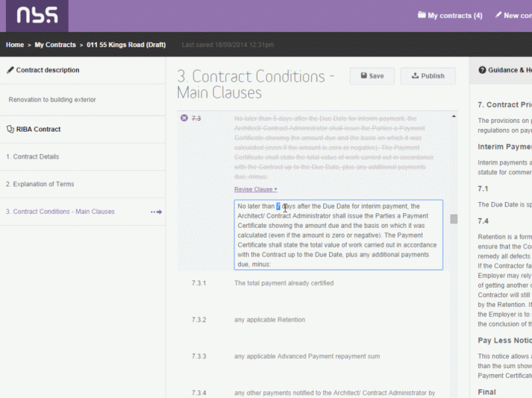Select 011 55 Kings Road (Draft) breadcrumb
Screen dimensions: 532x398
pyautogui.click(x=126, y=45)
